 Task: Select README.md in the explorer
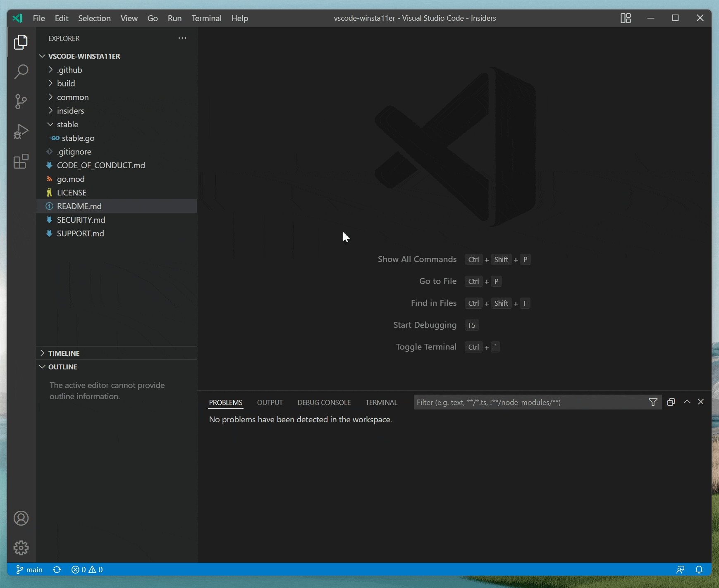(117, 206)
